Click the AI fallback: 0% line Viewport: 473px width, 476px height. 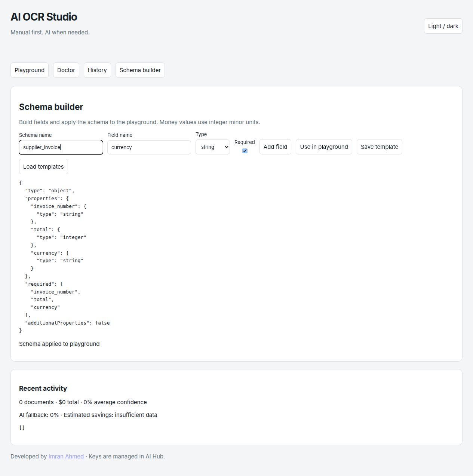88,415
